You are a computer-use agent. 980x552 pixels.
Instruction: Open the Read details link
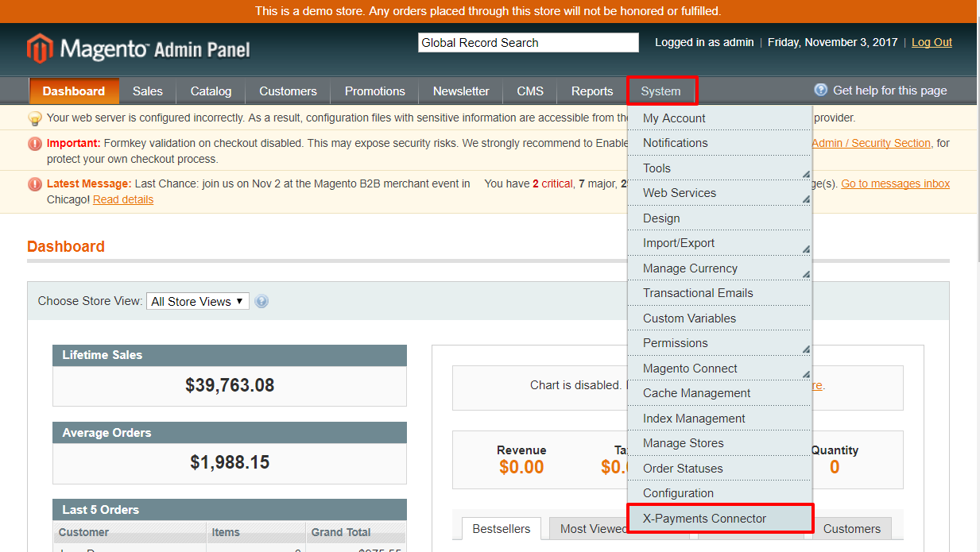click(123, 200)
